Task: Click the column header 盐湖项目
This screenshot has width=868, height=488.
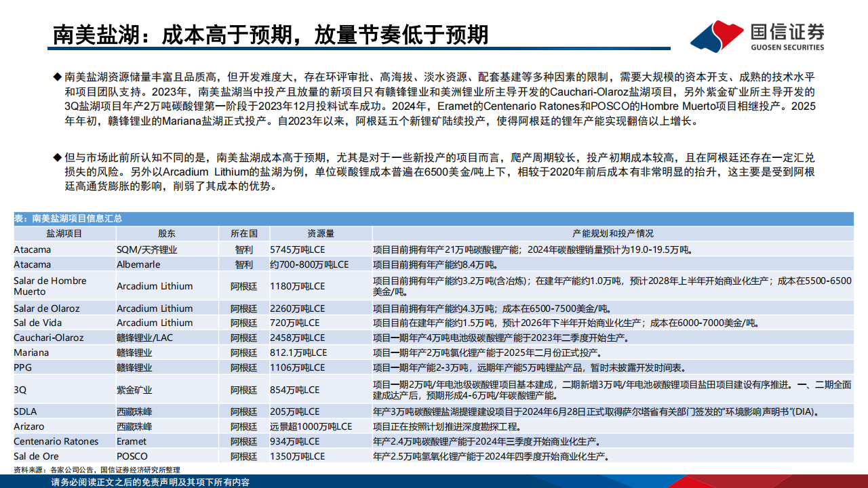Action: tap(64, 233)
